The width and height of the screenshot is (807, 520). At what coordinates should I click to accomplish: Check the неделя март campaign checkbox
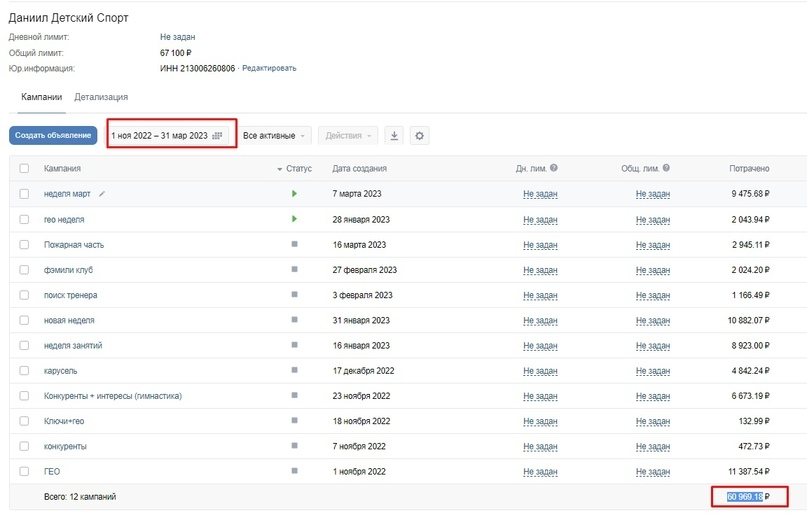click(24, 194)
